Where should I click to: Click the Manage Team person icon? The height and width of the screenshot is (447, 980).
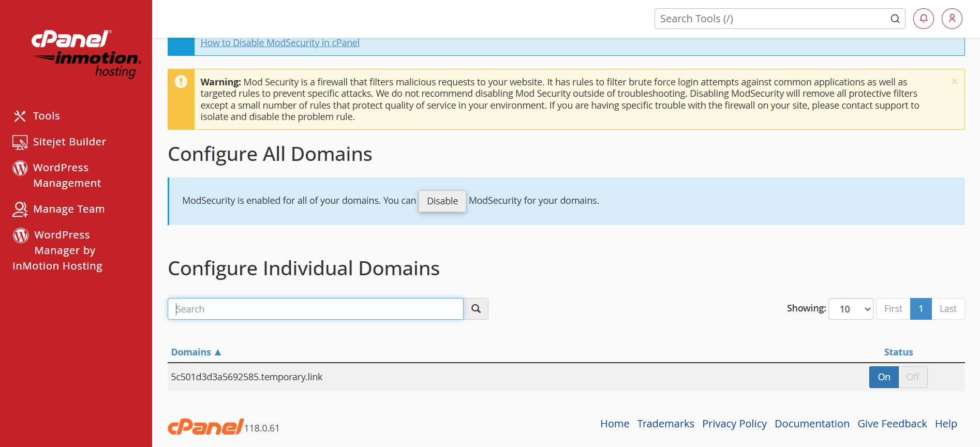pos(20,209)
